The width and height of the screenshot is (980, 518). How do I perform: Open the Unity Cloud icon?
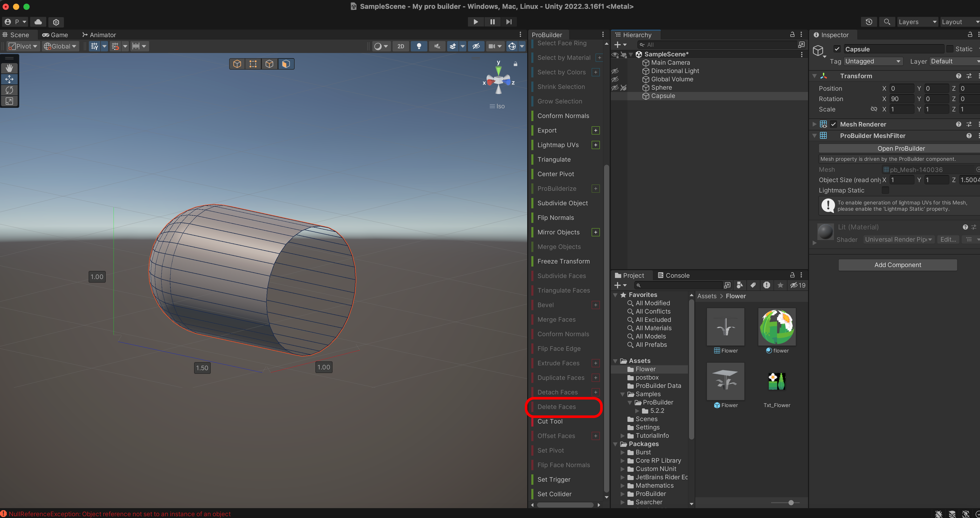coord(38,22)
